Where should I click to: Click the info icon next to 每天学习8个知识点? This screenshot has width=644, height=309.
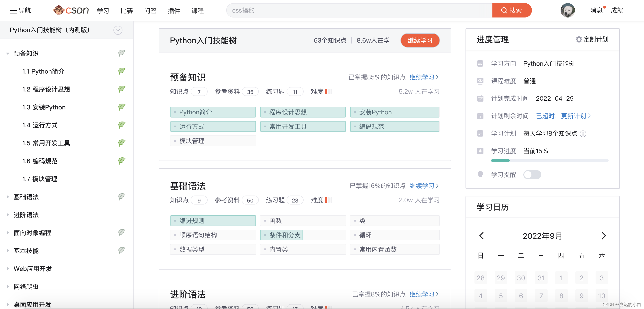click(583, 134)
